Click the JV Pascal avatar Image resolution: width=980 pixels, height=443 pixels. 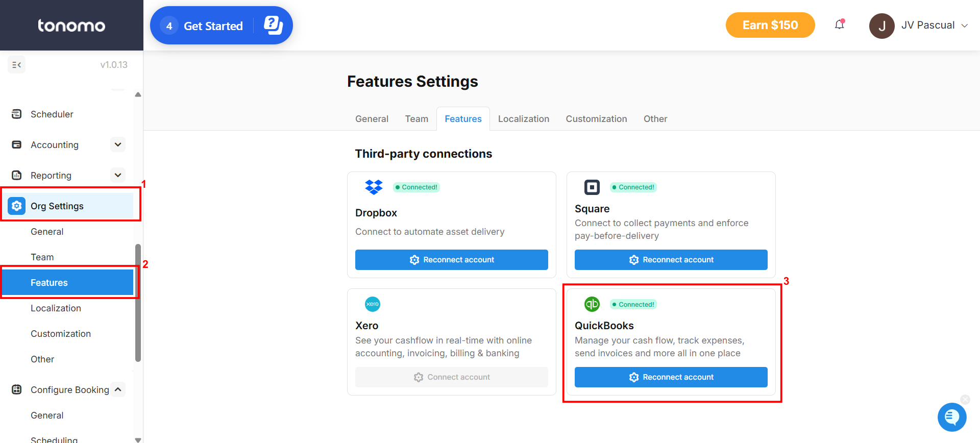(881, 26)
